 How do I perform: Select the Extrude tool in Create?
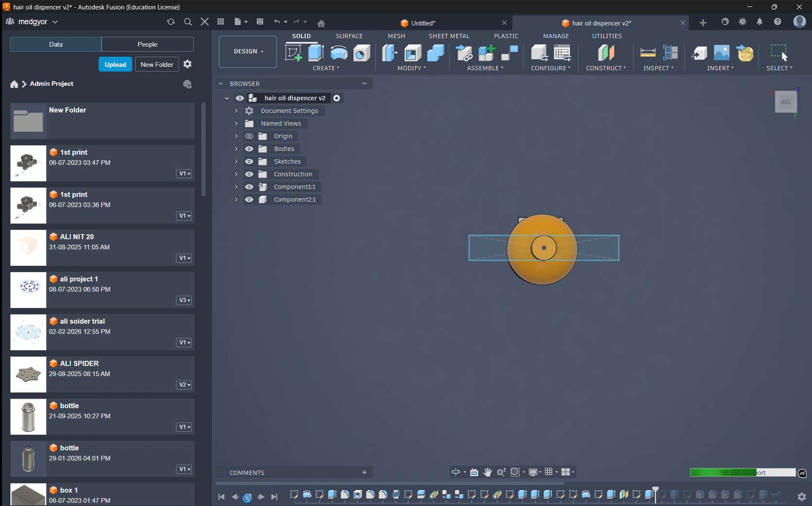(316, 52)
